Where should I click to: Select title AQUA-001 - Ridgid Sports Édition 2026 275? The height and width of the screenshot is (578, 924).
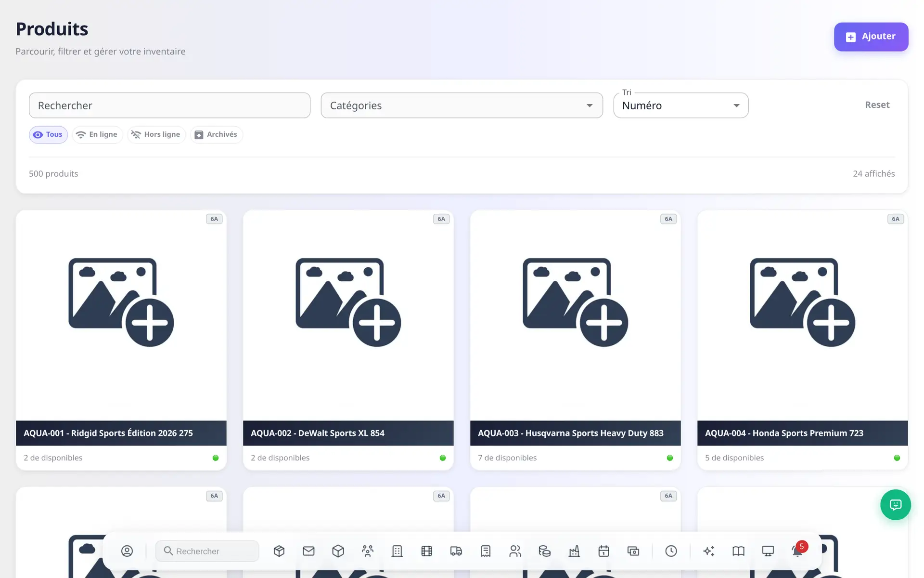coord(108,433)
